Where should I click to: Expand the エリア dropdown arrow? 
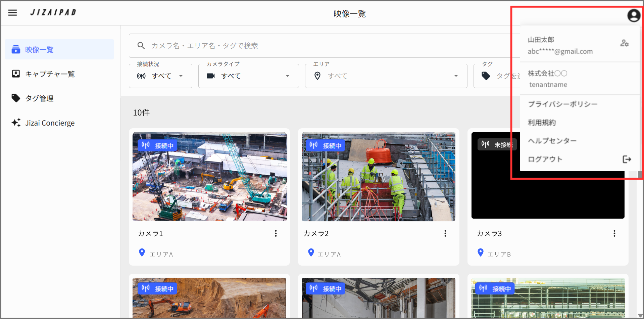point(456,76)
